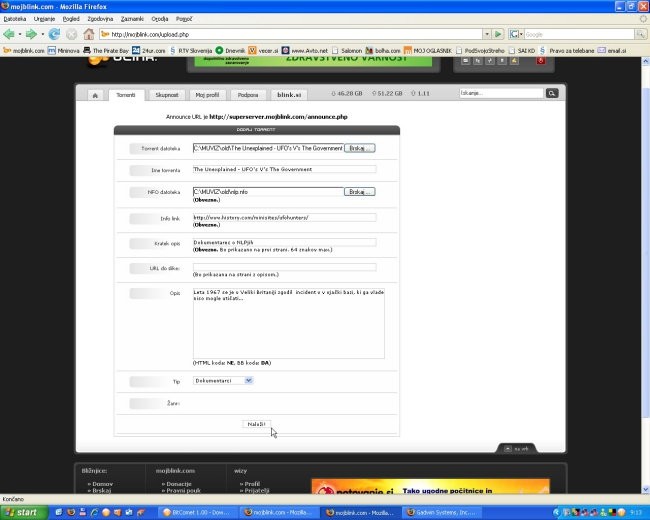Click the URL do slike input field
Viewport: 650px width, 520px height.
coord(284,267)
